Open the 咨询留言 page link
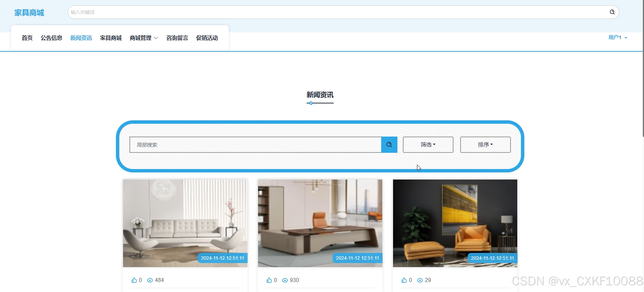 (x=177, y=38)
